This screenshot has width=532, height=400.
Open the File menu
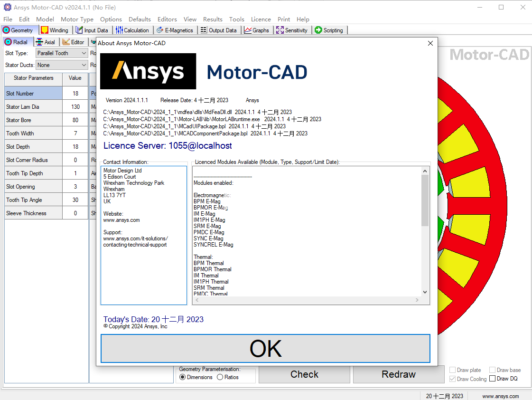8,19
